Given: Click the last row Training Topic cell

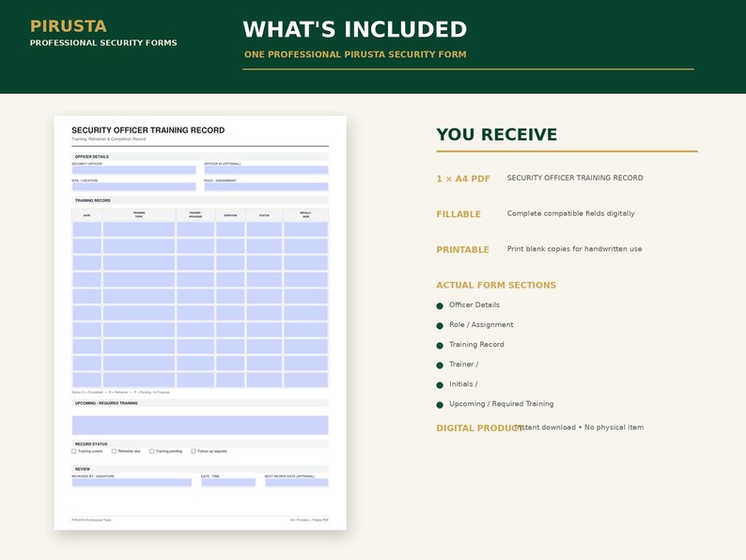Looking at the screenshot, I should pyautogui.click(x=139, y=380).
